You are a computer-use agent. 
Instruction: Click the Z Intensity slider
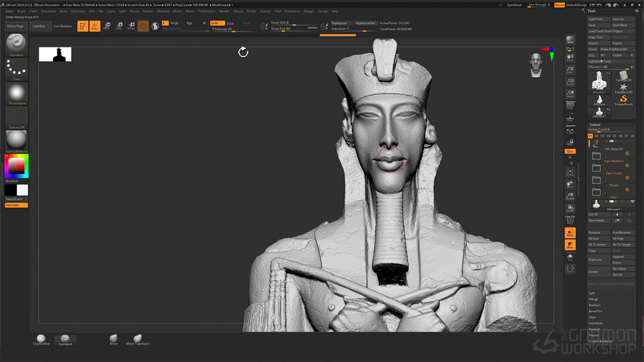(x=223, y=29)
